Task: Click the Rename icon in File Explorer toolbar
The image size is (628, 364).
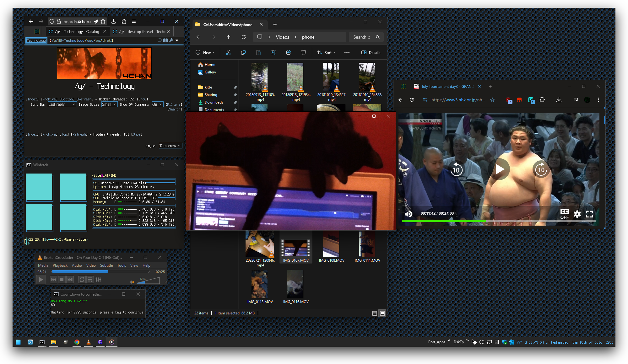Action: click(273, 52)
